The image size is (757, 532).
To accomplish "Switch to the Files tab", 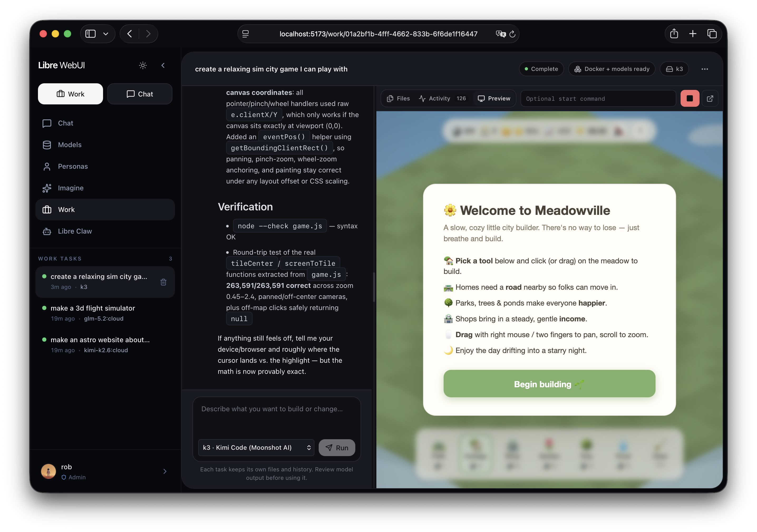I will click(x=398, y=98).
